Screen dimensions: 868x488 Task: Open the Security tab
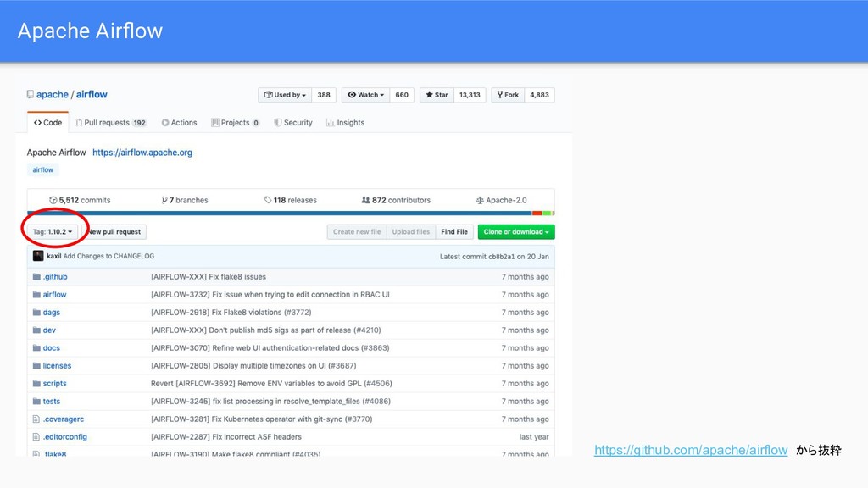[x=293, y=123]
